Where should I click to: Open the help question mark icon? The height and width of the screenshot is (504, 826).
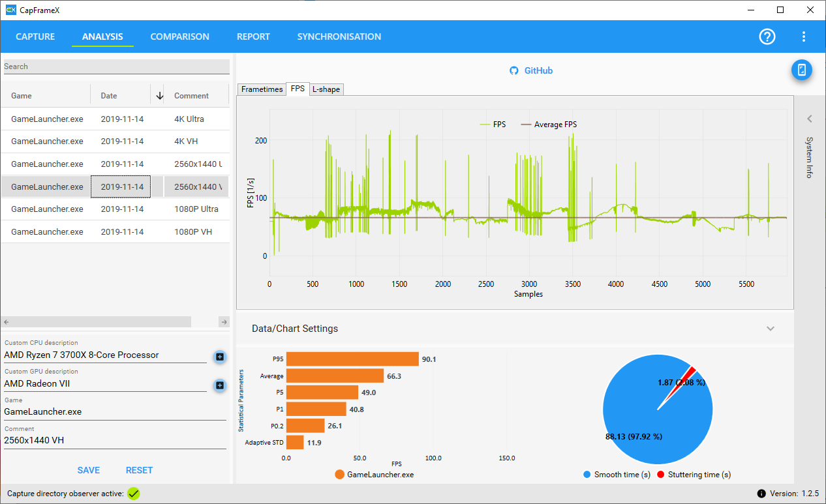coord(767,37)
